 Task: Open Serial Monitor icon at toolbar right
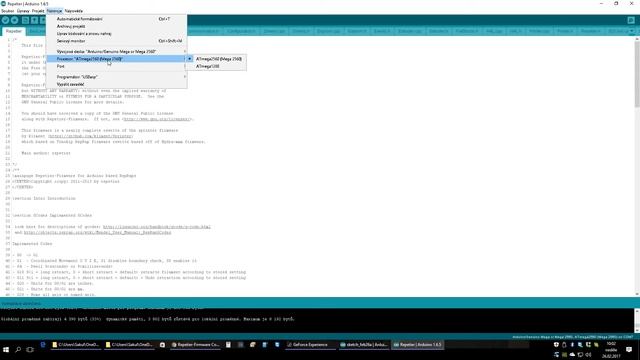[x=631, y=20]
